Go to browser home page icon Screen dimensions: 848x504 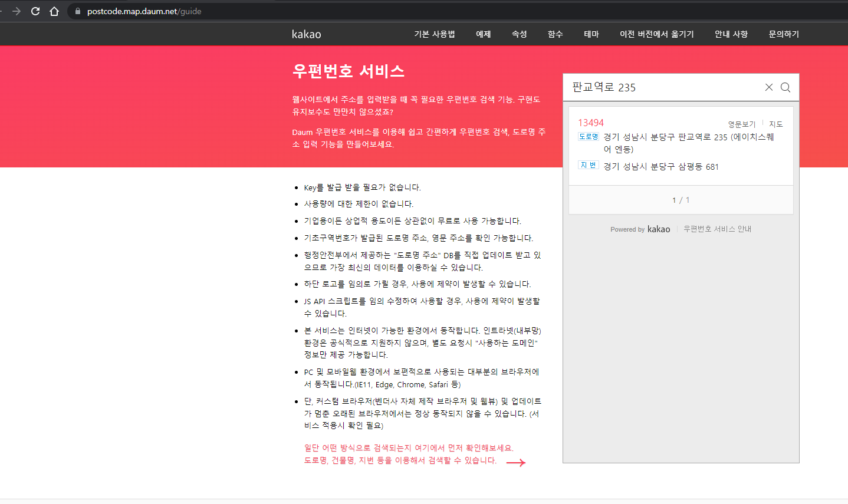(x=54, y=11)
